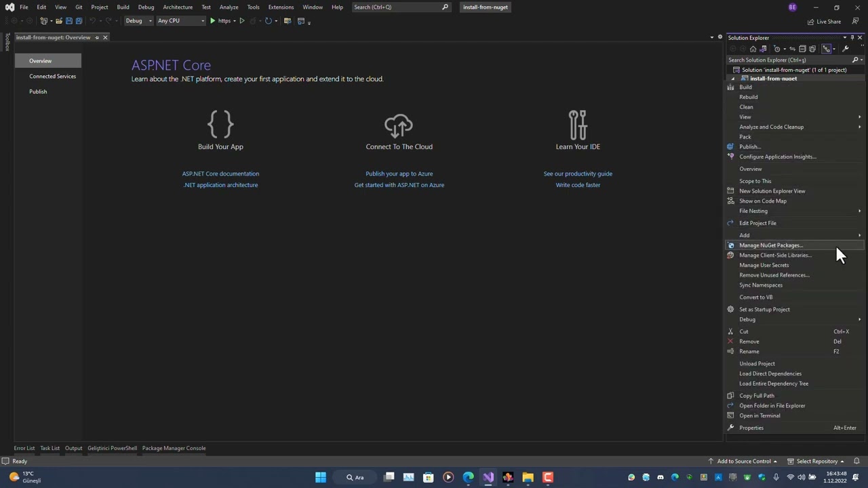868x488 pixels.
Task: Open the Output tab at bottom
Action: tap(73, 448)
